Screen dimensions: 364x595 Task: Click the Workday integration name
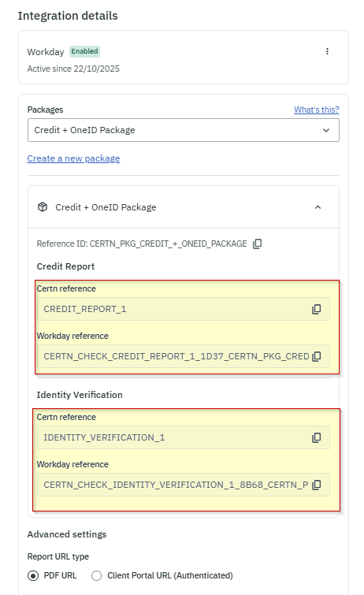click(46, 52)
